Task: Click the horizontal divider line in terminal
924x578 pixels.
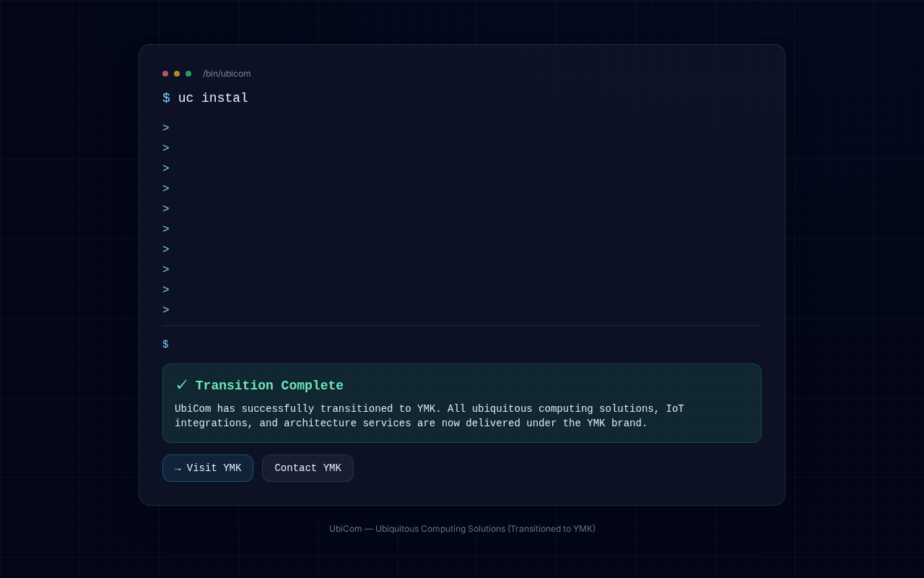Action: 462,326
